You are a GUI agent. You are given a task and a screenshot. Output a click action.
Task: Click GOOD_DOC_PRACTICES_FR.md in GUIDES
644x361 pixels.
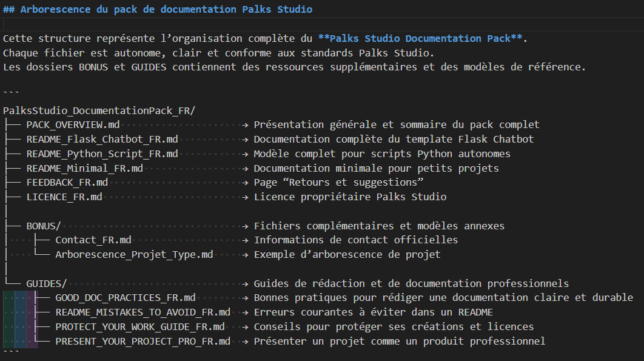click(125, 298)
